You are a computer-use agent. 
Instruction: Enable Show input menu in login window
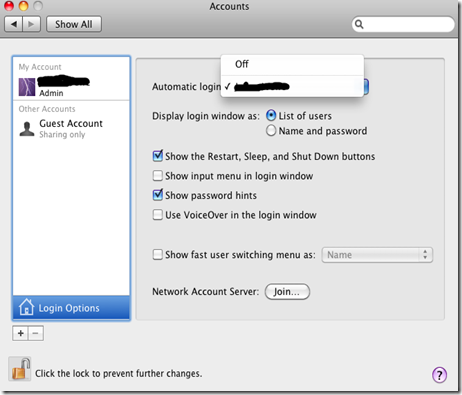pos(158,176)
